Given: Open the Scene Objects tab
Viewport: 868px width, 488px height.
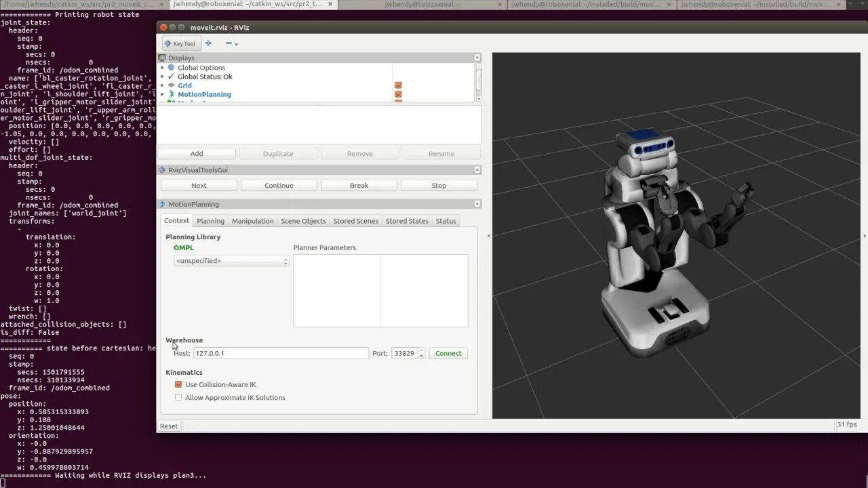Looking at the screenshot, I should tap(303, 221).
